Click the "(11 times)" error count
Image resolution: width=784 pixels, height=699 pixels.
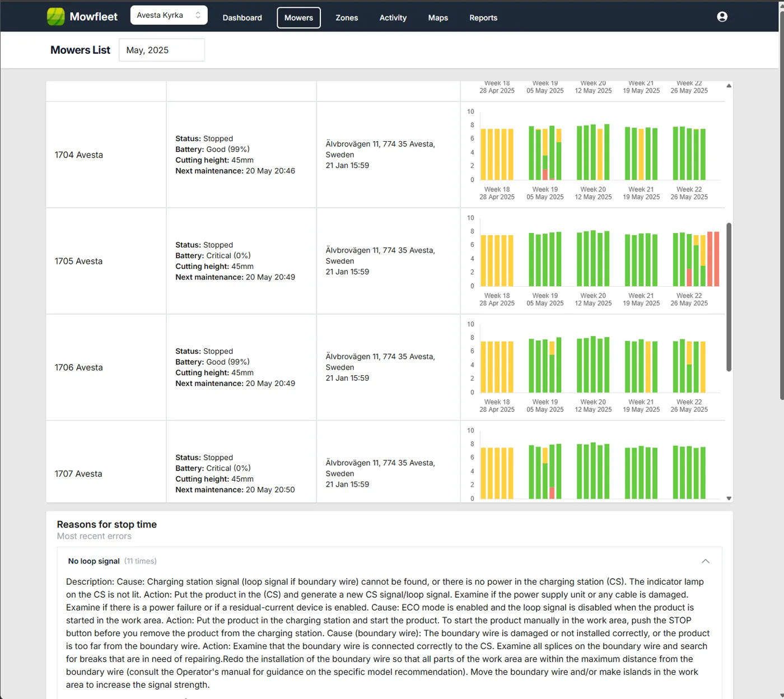(141, 561)
